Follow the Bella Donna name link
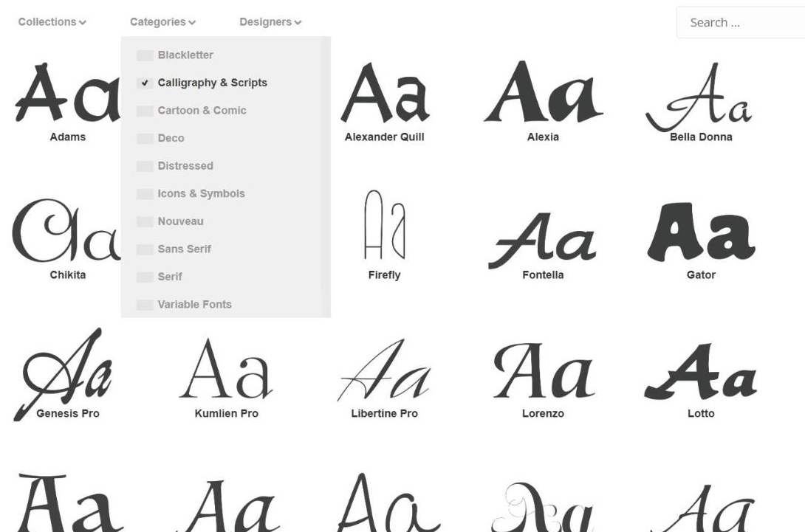Viewport: 805px width, 532px height. [702, 137]
